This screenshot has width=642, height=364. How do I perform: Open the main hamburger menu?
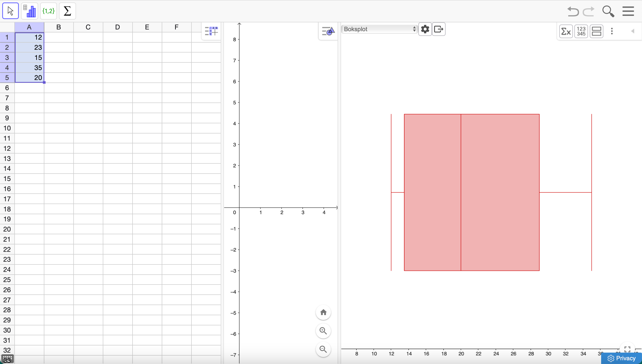pyautogui.click(x=628, y=11)
